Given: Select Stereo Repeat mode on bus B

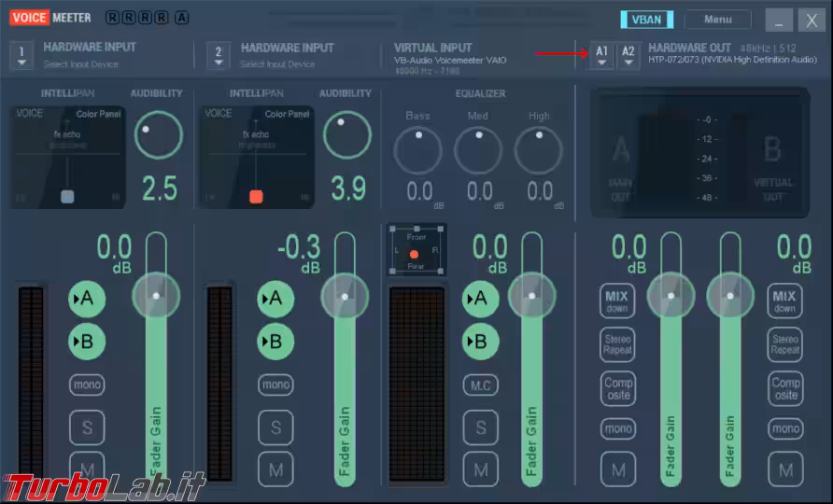Looking at the screenshot, I should click(785, 344).
